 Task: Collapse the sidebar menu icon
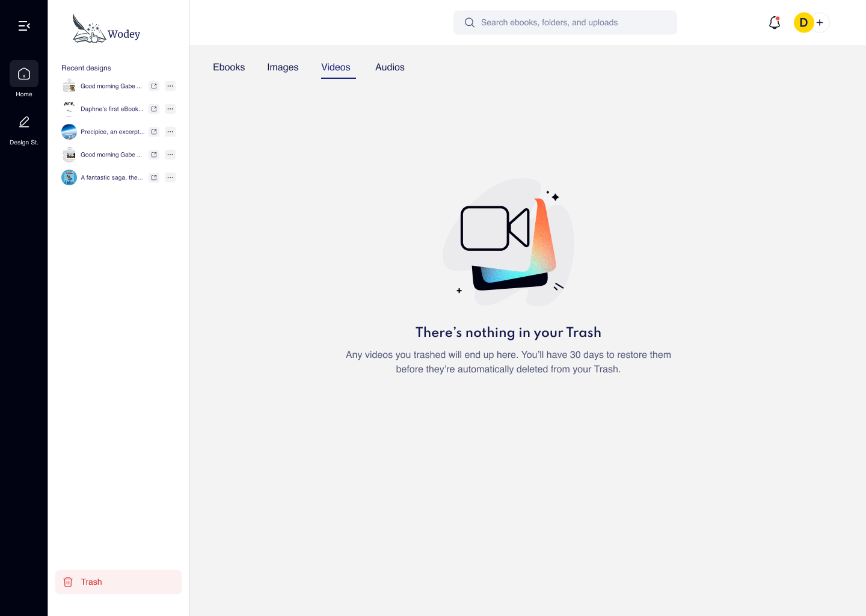click(x=24, y=26)
